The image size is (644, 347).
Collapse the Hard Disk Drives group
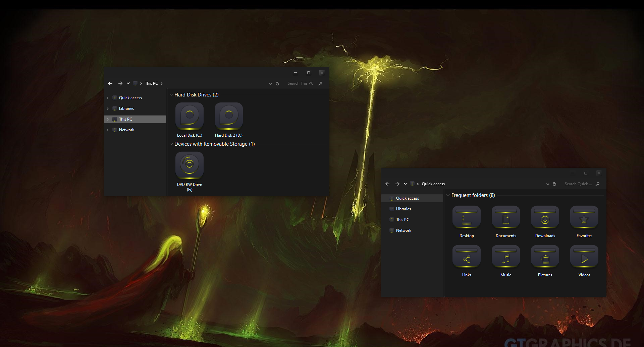[x=171, y=95]
